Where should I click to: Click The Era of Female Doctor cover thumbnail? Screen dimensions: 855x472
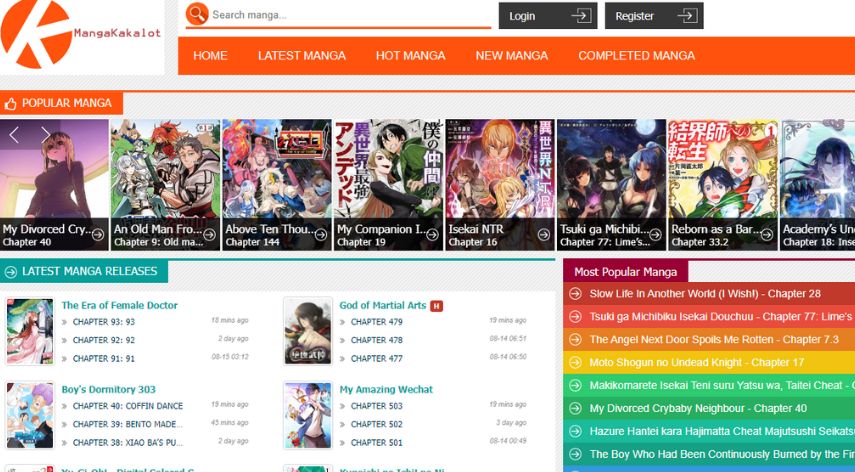pyautogui.click(x=30, y=331)
